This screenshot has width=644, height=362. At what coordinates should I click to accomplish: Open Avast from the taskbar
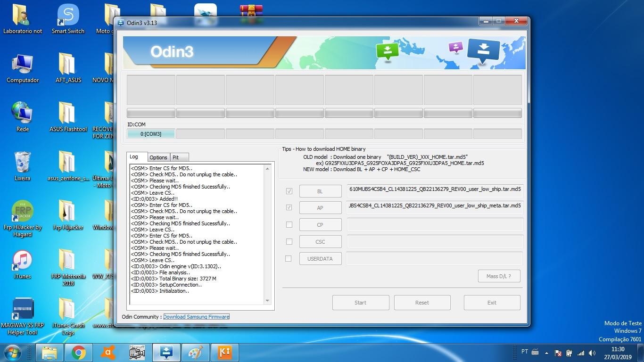pos(108,352)
